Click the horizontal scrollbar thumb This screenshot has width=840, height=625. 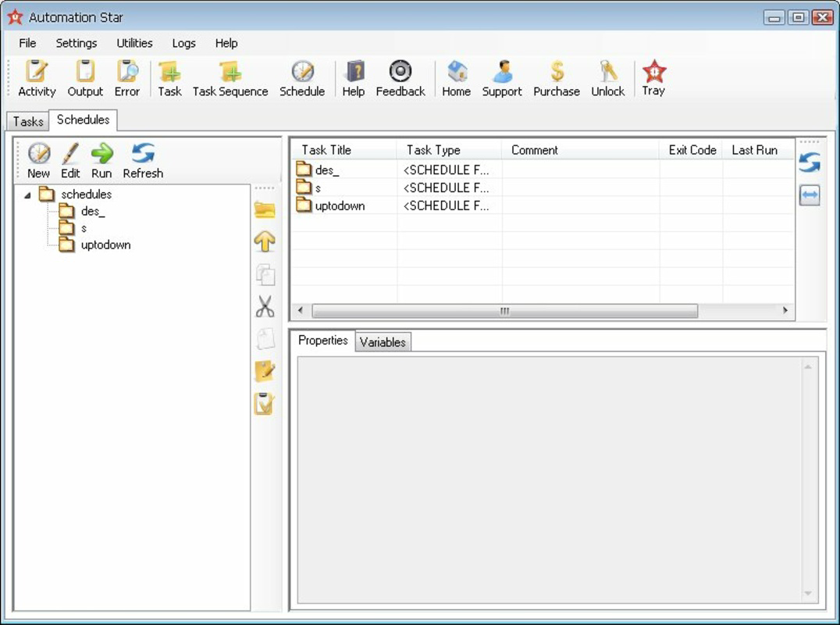pyautogui.click(x=504, y=311)
